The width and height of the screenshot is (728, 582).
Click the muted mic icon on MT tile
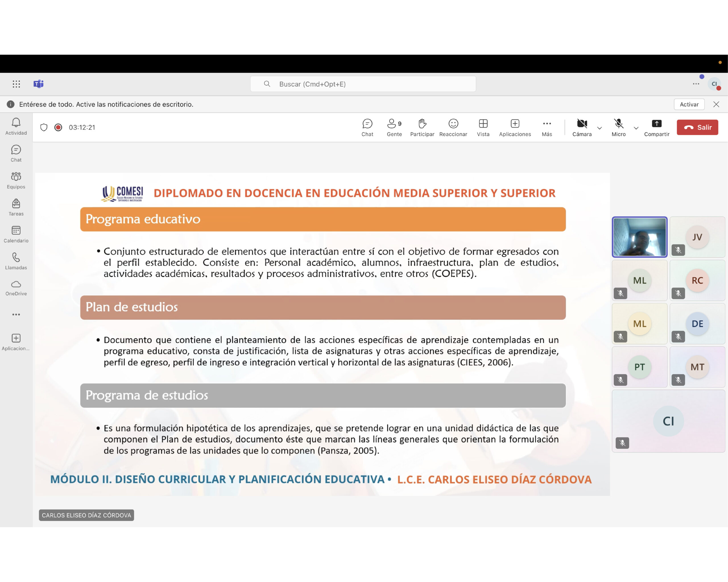click(x=678, y=380)
